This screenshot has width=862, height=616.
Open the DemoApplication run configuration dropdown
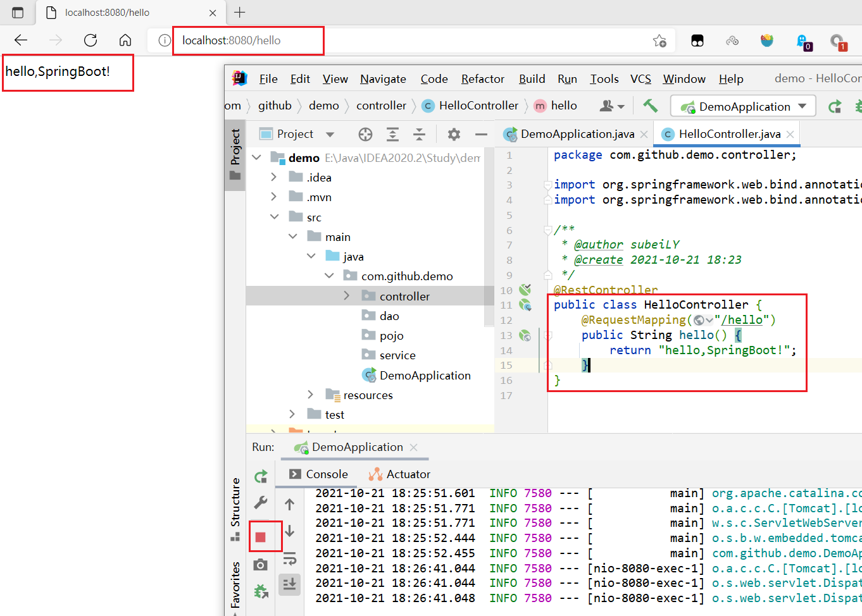(743, 106)
